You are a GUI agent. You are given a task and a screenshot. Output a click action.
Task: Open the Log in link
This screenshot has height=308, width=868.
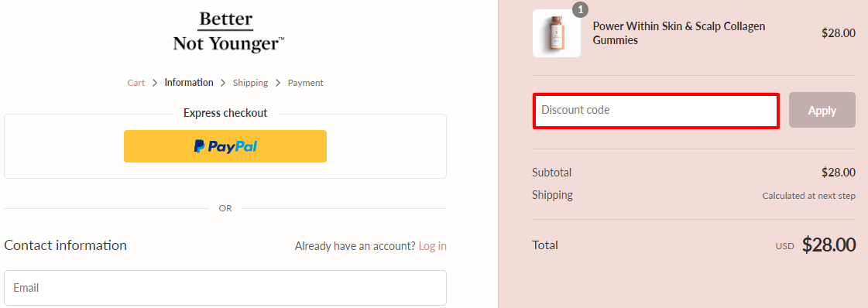click(x=432, y=246)
